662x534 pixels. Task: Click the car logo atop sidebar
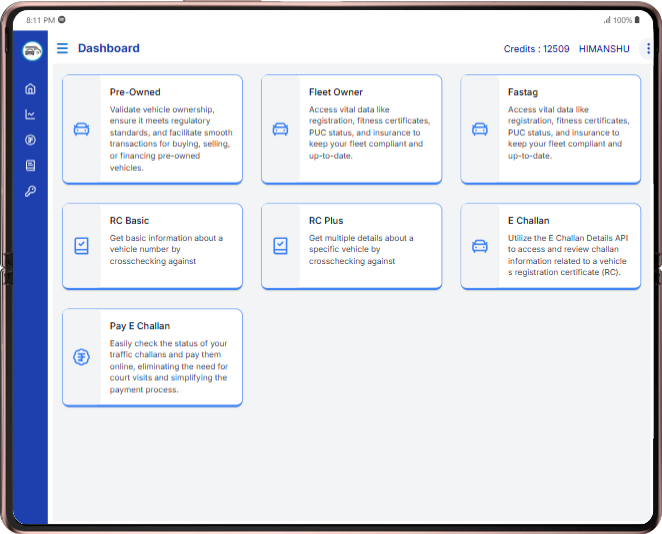point(32,49)
